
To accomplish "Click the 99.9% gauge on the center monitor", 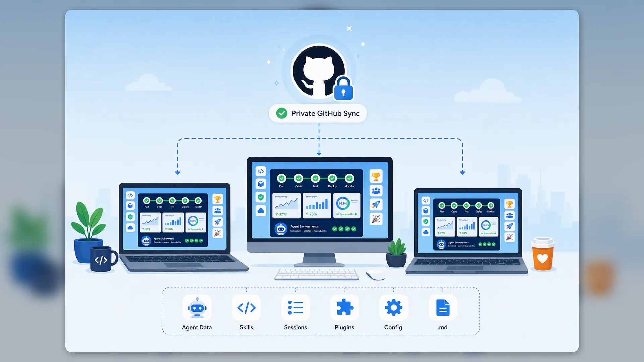I will coord(343,203).
